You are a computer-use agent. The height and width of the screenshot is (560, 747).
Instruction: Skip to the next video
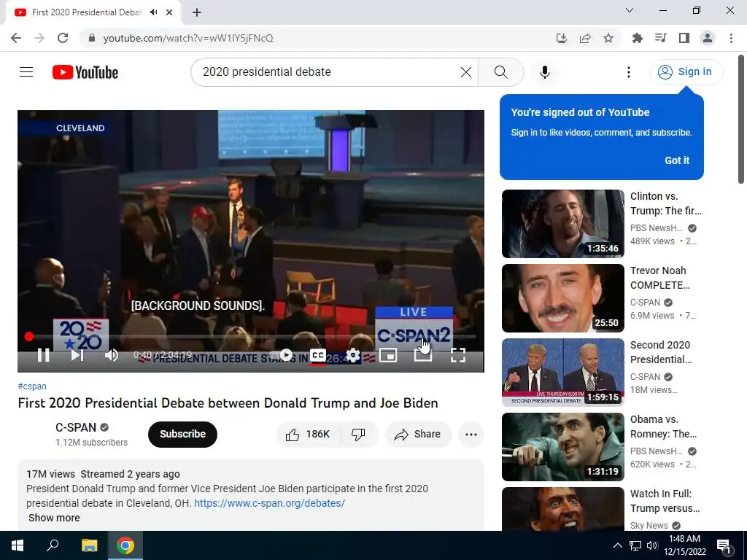tap(77, 355)
